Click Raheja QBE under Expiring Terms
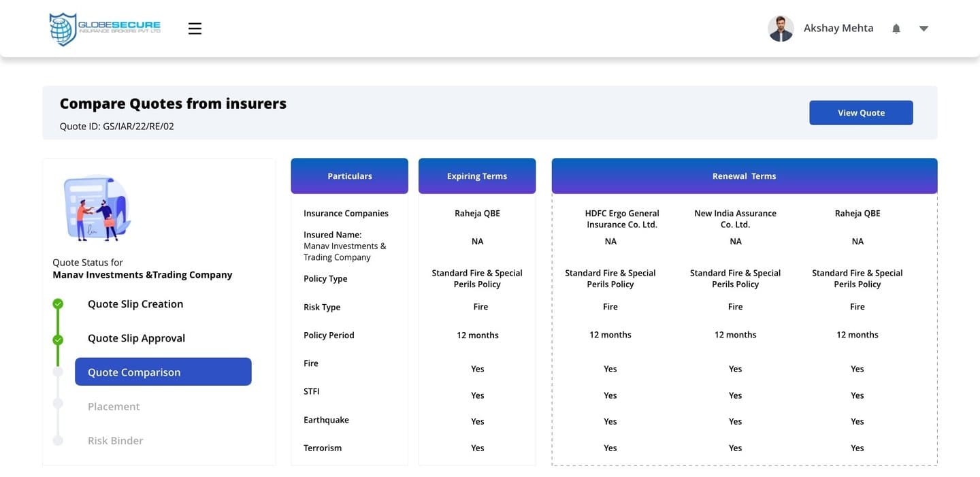Viewport: 980px width, 477px height. [x=477, y=213]
